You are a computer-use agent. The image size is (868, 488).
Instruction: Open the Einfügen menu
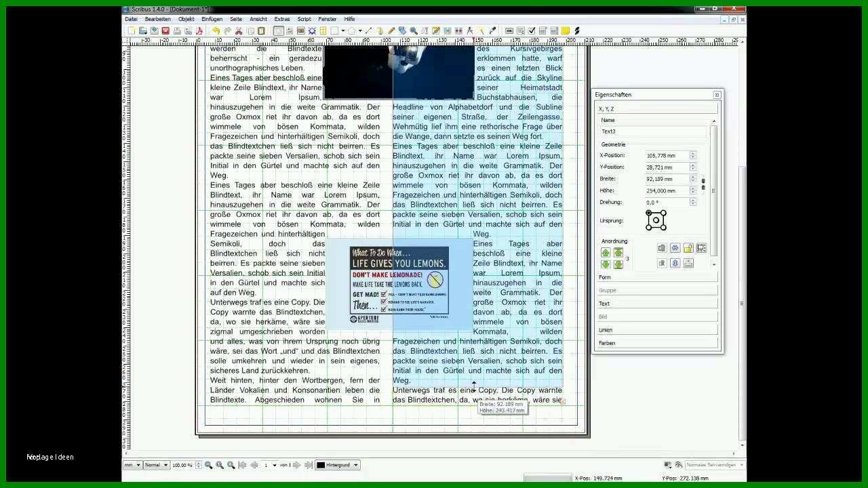pyautogui.click(x=212, y=19)
